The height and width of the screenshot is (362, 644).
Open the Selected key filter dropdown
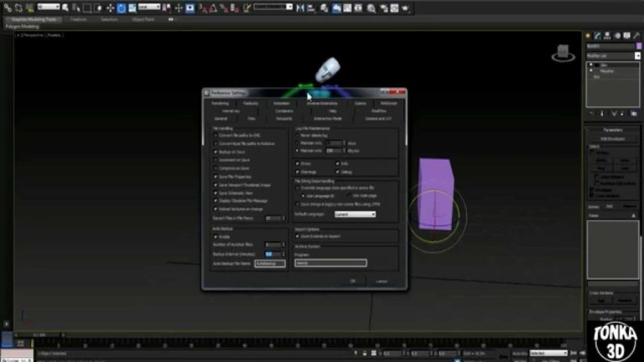coord(548,353)
